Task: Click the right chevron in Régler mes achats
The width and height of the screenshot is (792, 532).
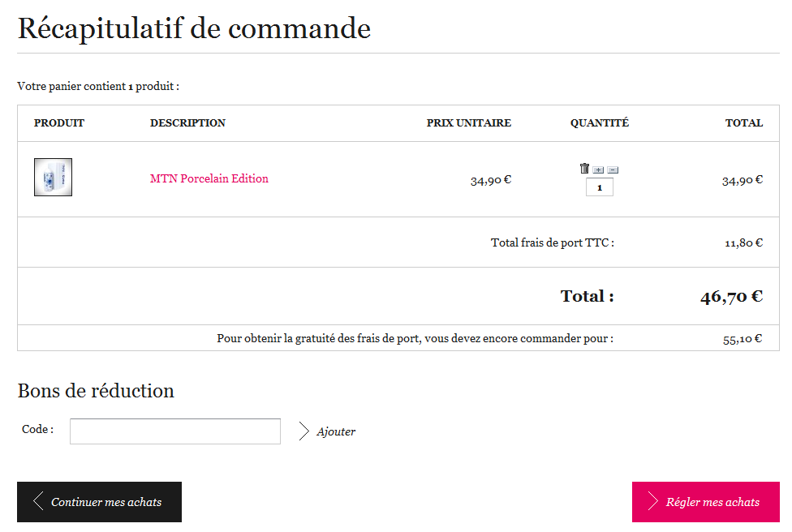Action: [652, 501]
